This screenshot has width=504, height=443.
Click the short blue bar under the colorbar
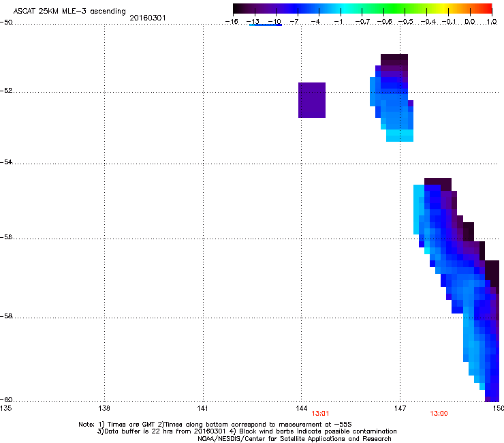pyautogui.click(x=266, y=25)
